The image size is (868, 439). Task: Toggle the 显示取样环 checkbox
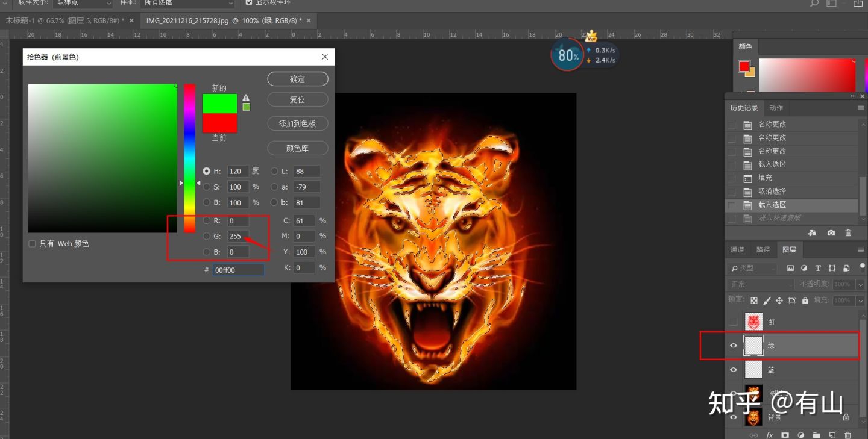pos(249,2)
